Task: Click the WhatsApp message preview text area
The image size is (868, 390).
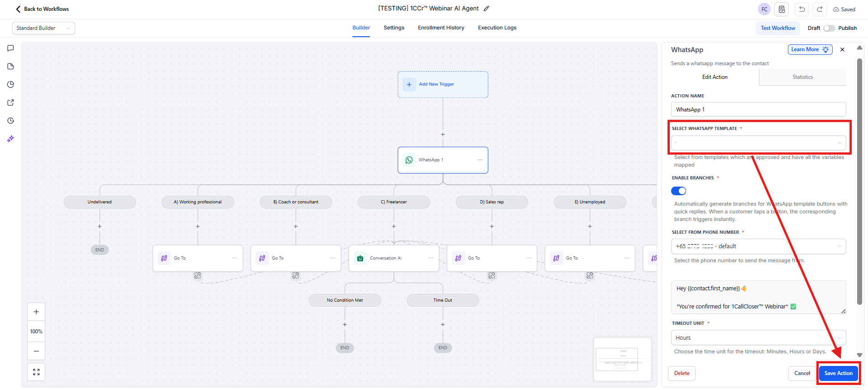Action: (x=758, y=297)
